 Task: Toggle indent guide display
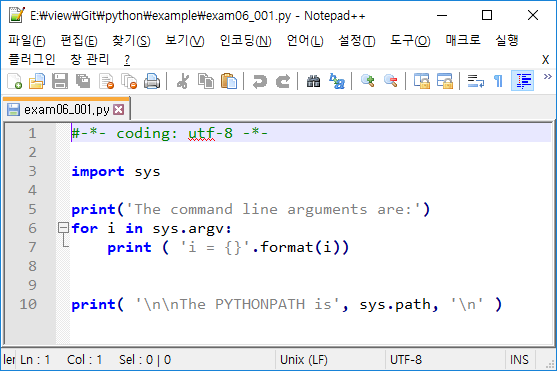pyautogui.click(x=522, y=81)
